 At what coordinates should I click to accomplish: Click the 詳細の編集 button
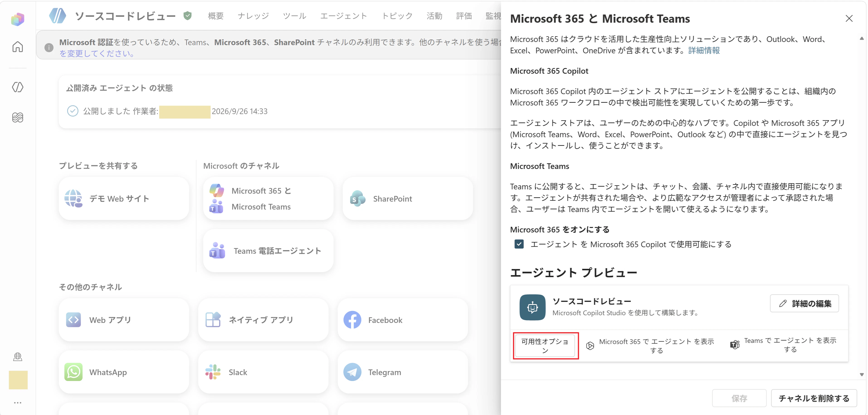[x=804, y=303]
